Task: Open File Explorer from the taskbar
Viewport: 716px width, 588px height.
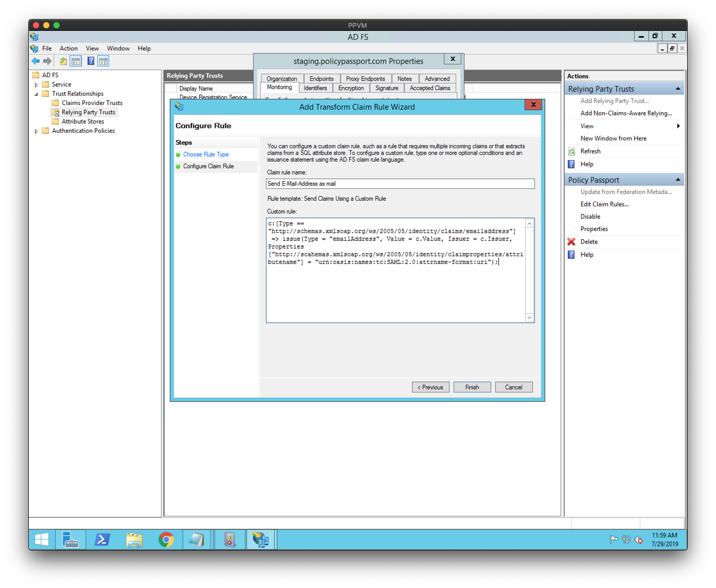Action: (134, 540)
